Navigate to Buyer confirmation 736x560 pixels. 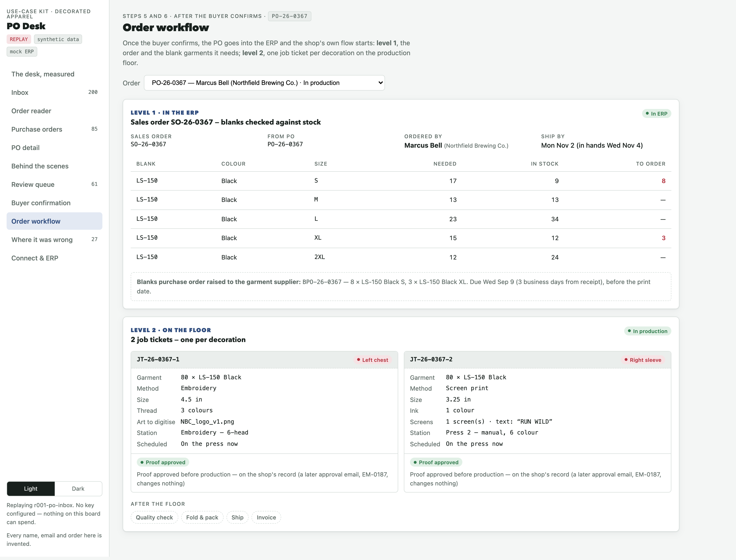click(54, 203)
